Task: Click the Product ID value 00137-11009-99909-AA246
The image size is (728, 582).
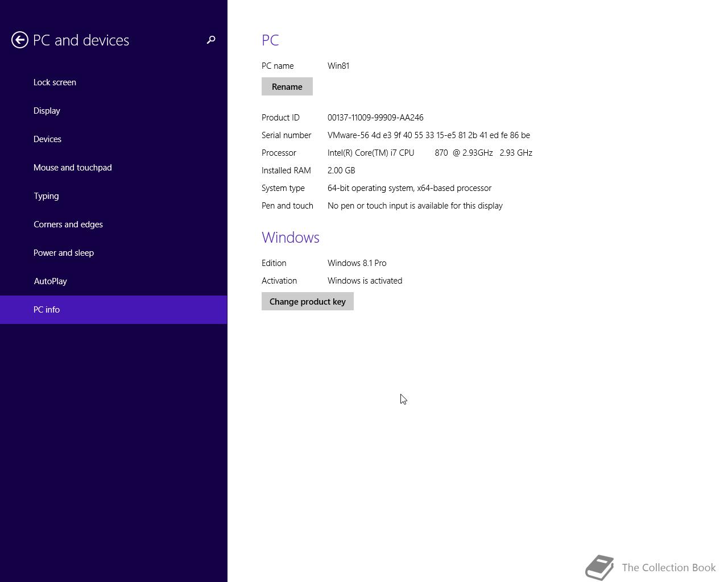Action: (375, 118)
